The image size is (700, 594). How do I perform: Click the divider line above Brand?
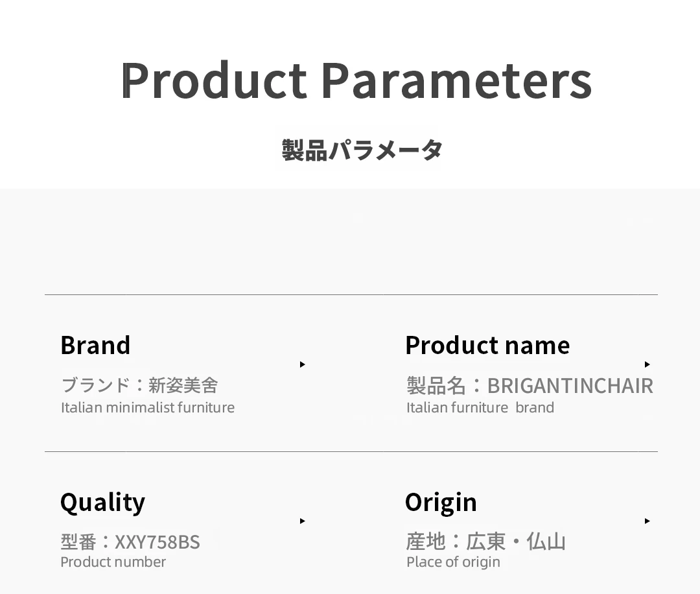pos(351,295)
